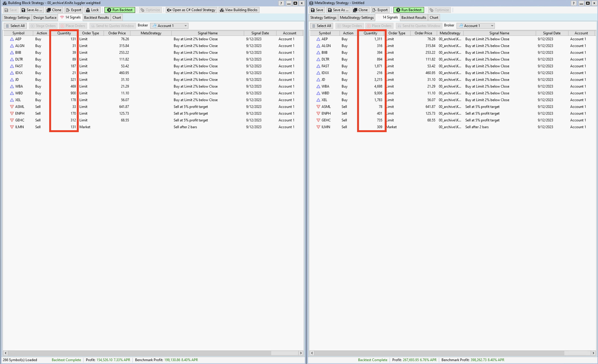The width and height of the screenshot is (598, 364).
Task: Click BIIB buy triangle icon in Building Block window
Action: click(x=12, y=53)
